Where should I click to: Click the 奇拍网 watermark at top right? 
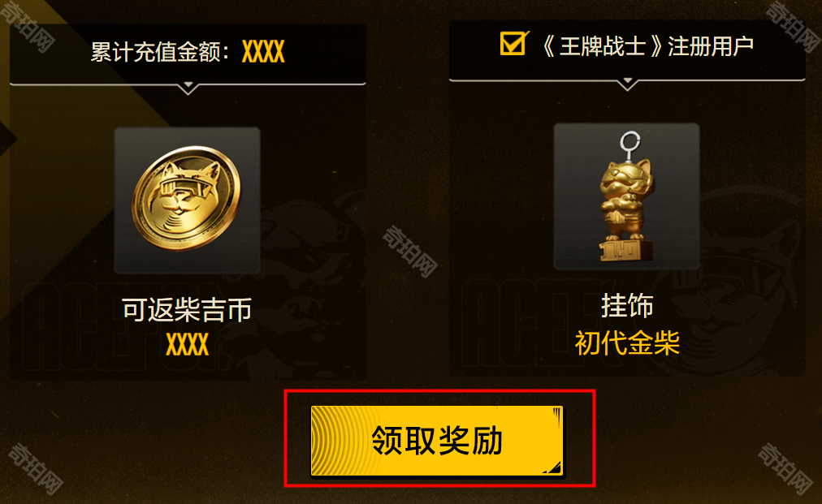click(x=793, y=26)
